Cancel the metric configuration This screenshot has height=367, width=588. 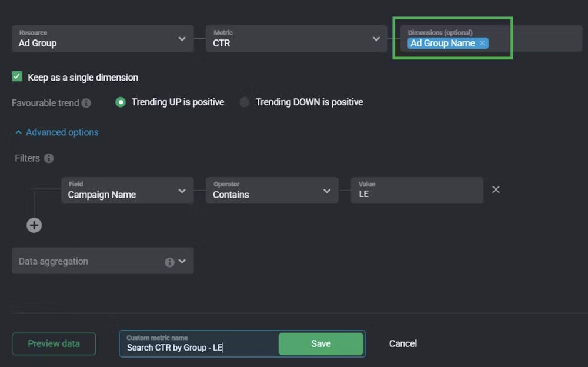coord(402,343)
